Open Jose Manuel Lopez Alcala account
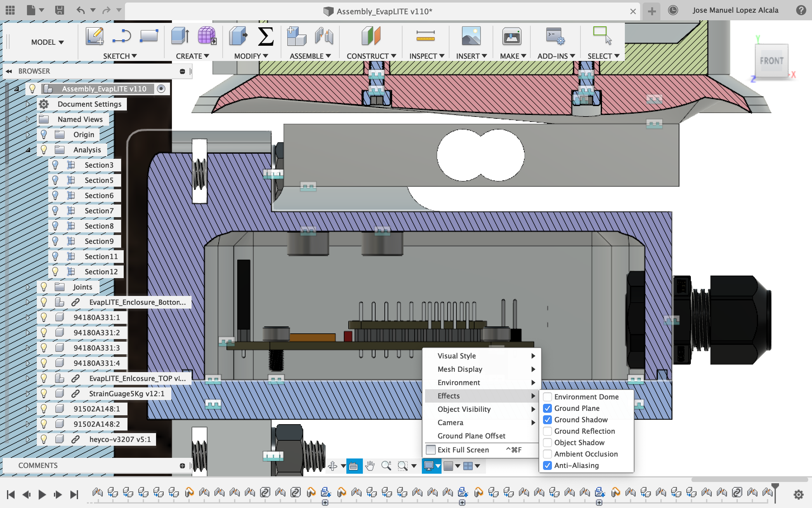Screen dimensions: 812x508 click(735, 10)
